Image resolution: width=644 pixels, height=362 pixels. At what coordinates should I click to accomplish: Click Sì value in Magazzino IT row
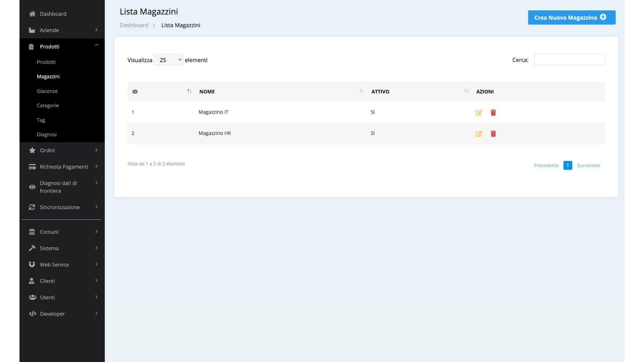pyautogui.click(x=373, y=112)
